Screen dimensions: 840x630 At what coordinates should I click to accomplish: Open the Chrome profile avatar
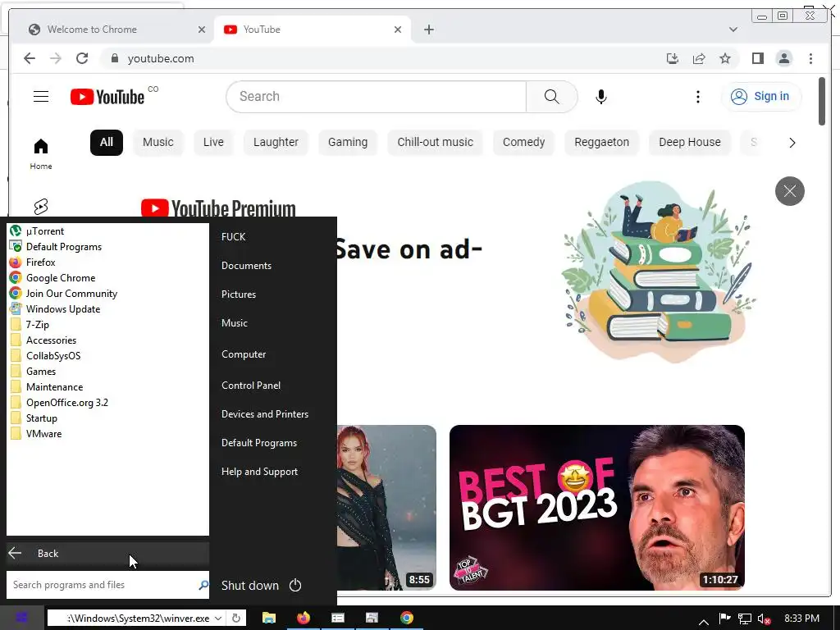pyautogui.click(x=783, y=58)
